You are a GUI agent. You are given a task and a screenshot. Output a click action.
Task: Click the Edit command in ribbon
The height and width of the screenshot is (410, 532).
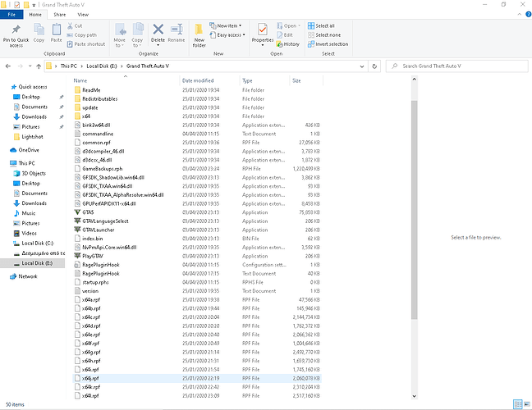click(285, 35)
